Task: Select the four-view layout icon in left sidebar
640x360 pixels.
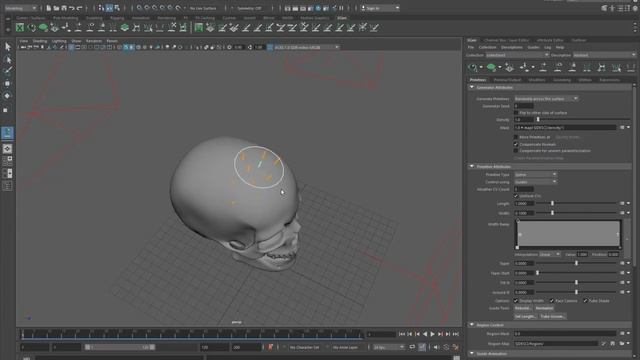Action: [7, 161]
